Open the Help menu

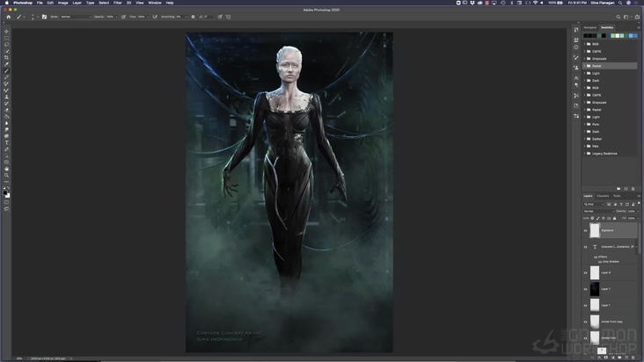point(170,3)
